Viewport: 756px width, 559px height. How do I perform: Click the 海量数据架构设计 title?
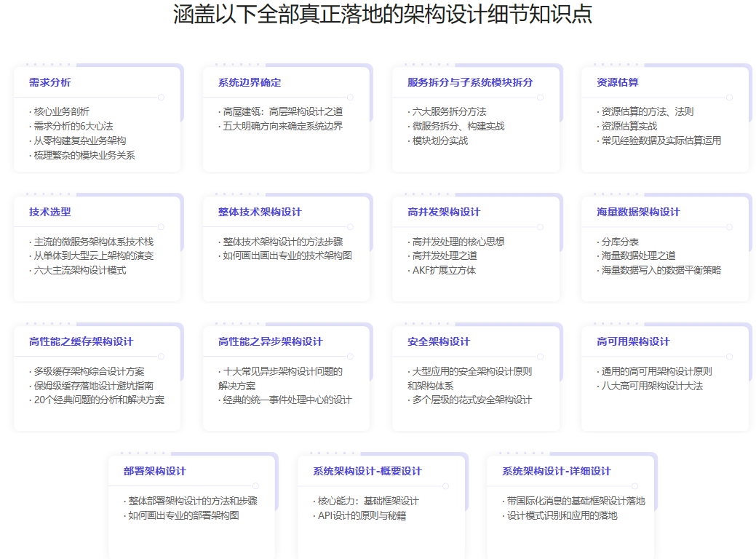pos(638,212)
